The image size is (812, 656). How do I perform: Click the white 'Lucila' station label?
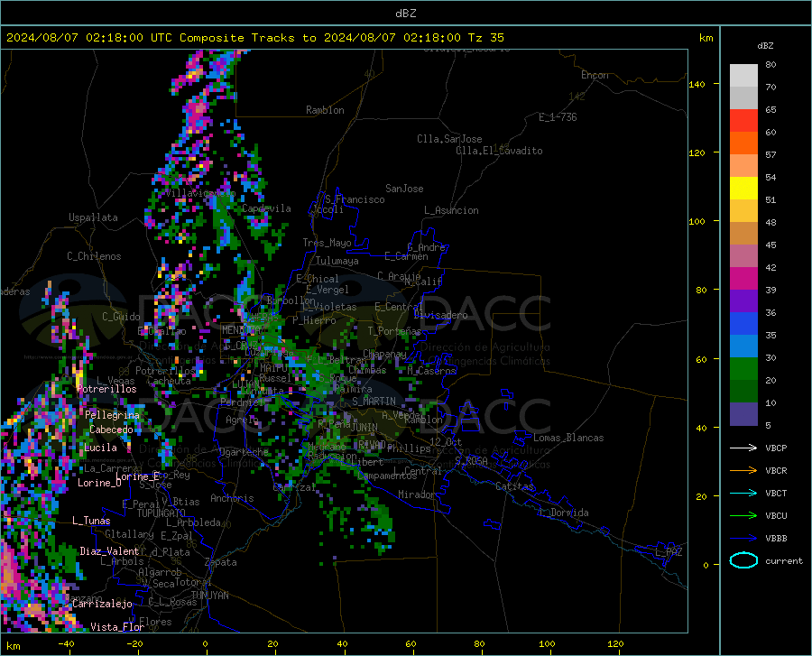100,448
